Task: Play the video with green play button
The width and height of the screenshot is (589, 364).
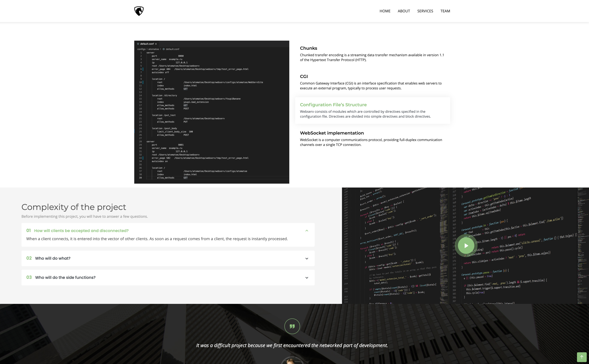Action: (x=466, y=246)
